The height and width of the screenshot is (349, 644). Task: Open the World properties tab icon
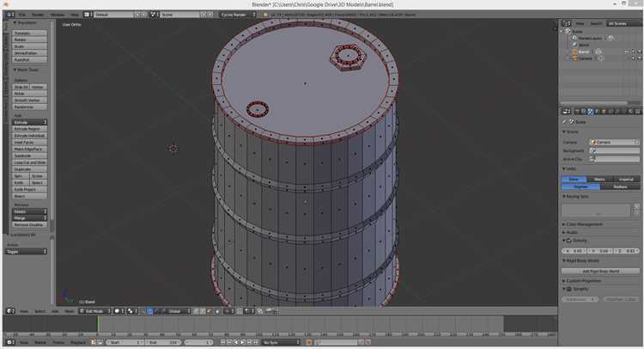tap(597, 112)
